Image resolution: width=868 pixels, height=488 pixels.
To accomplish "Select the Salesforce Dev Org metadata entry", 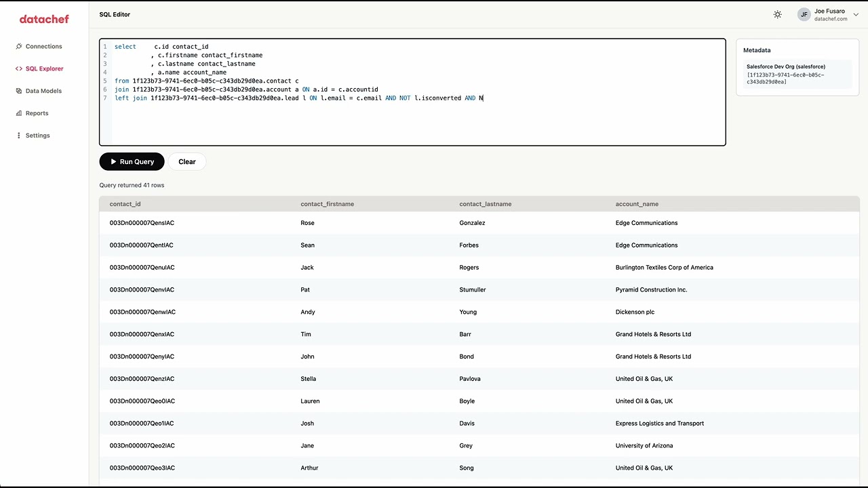I will click(x=797, y=74).
